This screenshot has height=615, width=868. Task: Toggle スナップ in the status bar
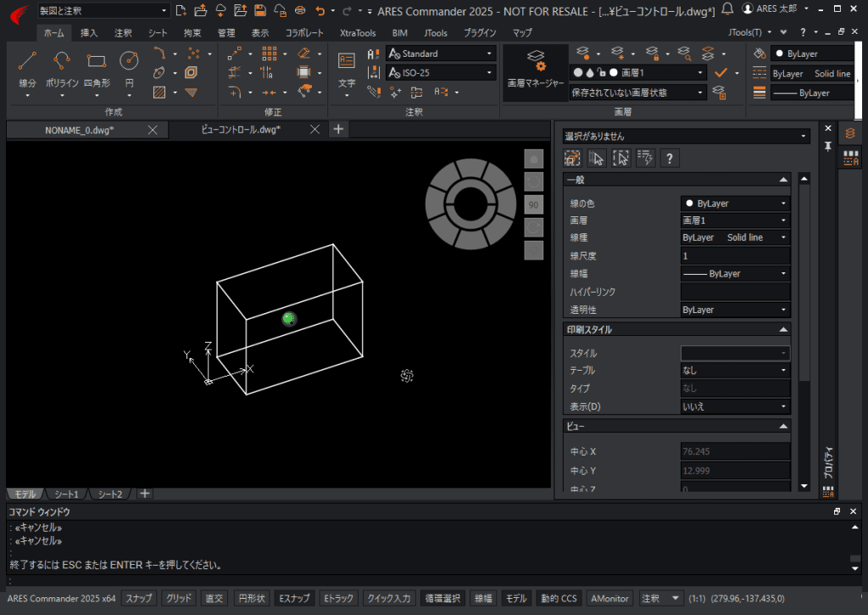pos(139,598)
